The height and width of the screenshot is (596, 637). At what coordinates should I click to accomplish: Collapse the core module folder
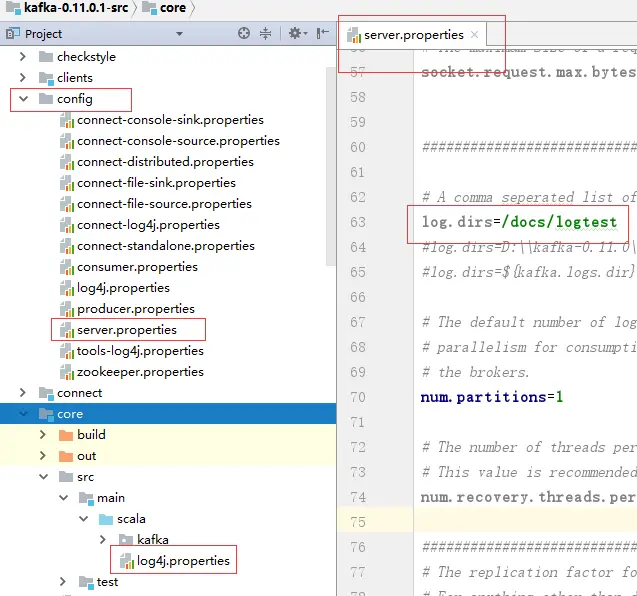click(24, 414)
